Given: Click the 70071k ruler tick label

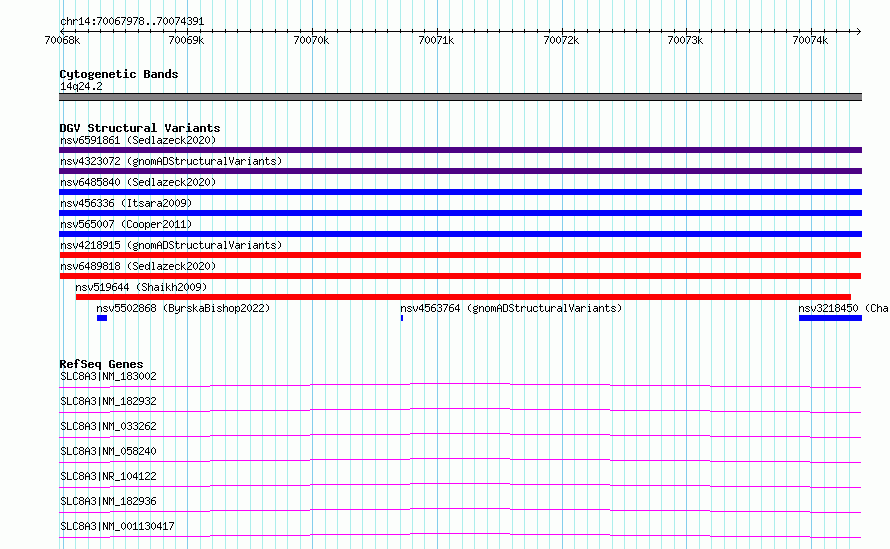Looking at the screenshot, I should pos(436,40).
